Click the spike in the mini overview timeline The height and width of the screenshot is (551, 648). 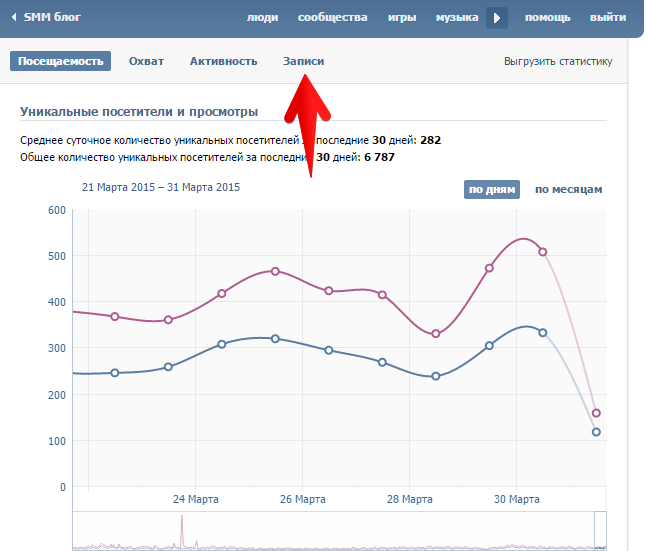point(182,528)
